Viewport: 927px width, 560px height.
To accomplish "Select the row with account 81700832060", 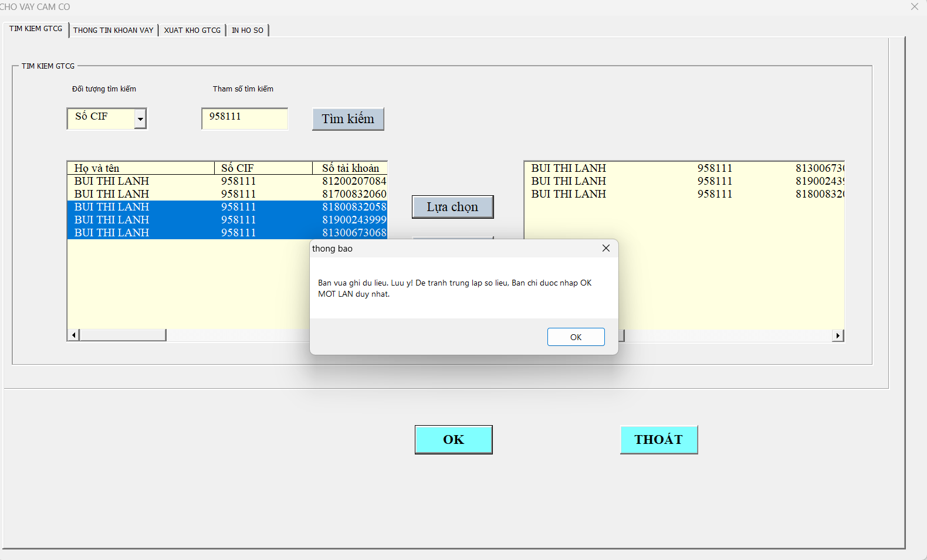I will 227,194.
